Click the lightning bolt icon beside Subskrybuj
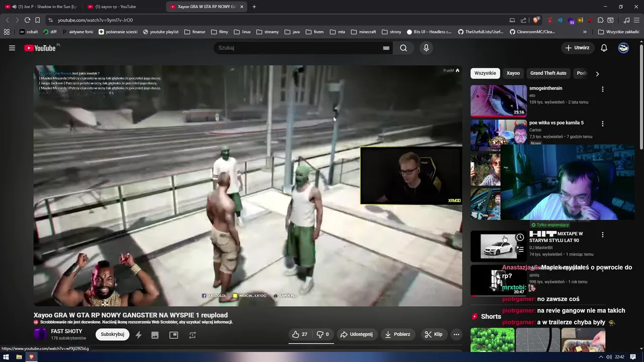This screenshot has width=644, height=362. (x=138, y=335)
